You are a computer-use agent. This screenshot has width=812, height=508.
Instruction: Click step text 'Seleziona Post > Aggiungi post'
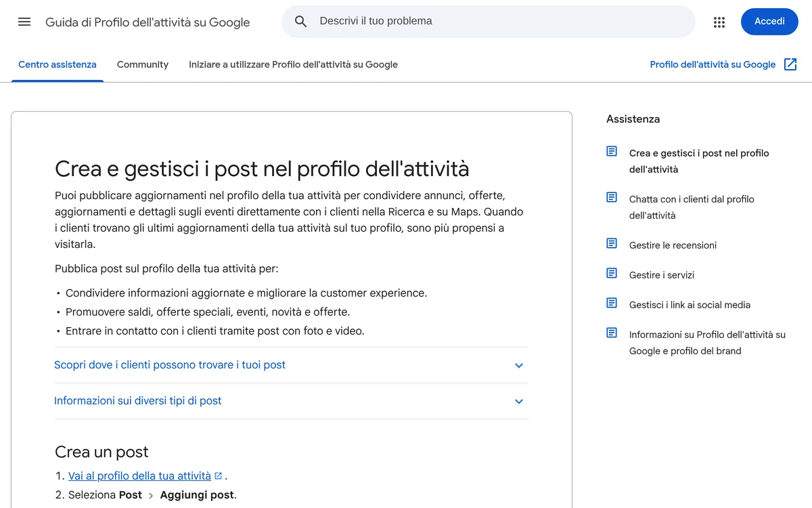(152, 495)
